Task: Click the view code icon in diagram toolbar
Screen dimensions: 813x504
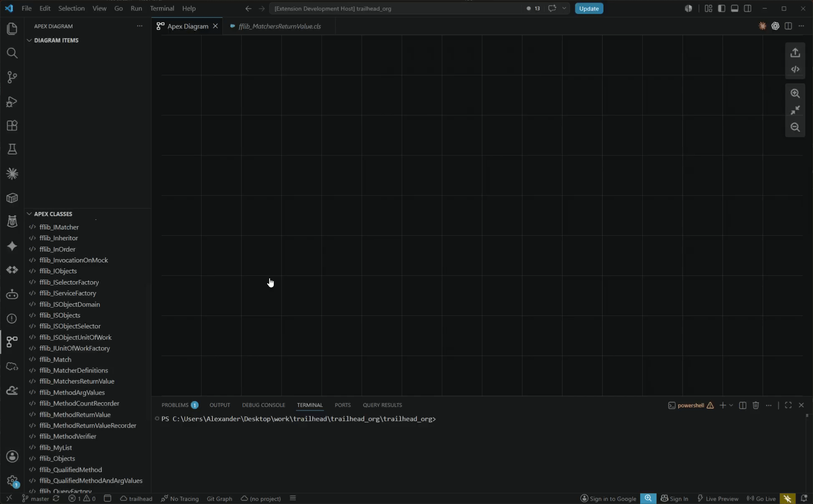Action: [x=795, y=69]
